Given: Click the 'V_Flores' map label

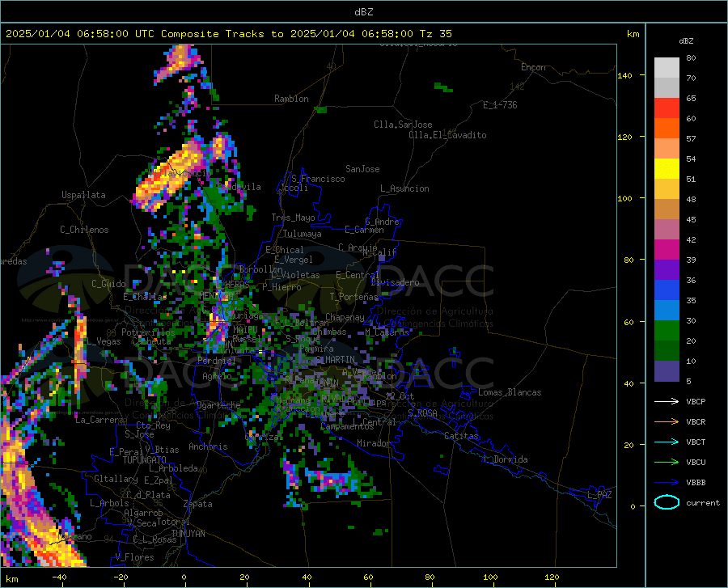Looking at the screenshot, I should 134,557.
